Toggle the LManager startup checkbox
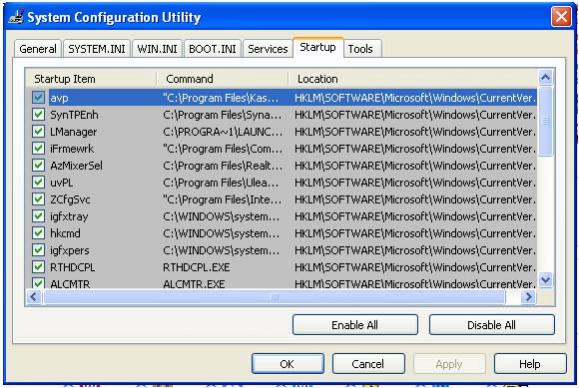 [38, 131]
